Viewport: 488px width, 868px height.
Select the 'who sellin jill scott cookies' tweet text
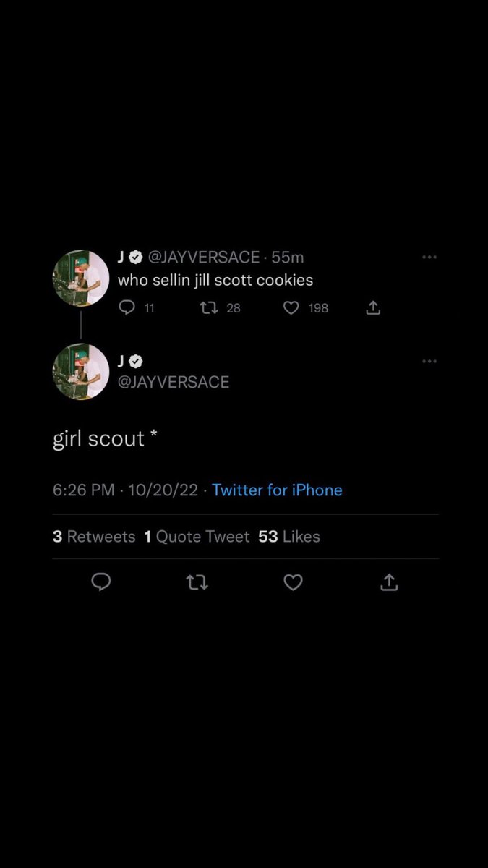[215, 280]
